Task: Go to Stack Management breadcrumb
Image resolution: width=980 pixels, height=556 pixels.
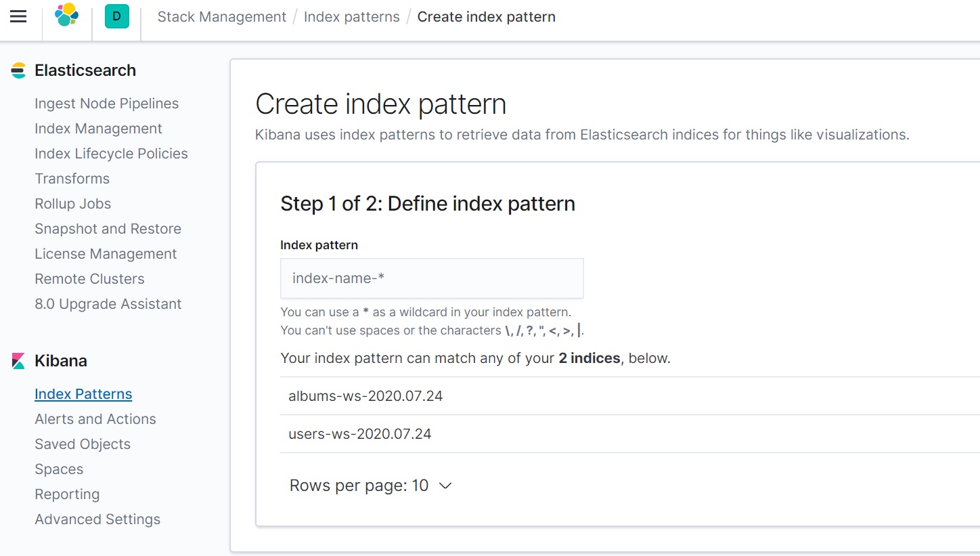Action: tap(221, 17)
